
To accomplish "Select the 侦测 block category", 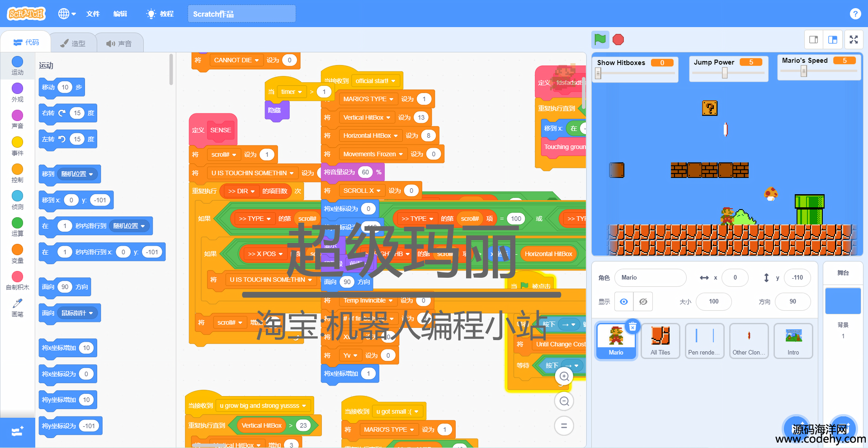I will (x=17, y=200).
